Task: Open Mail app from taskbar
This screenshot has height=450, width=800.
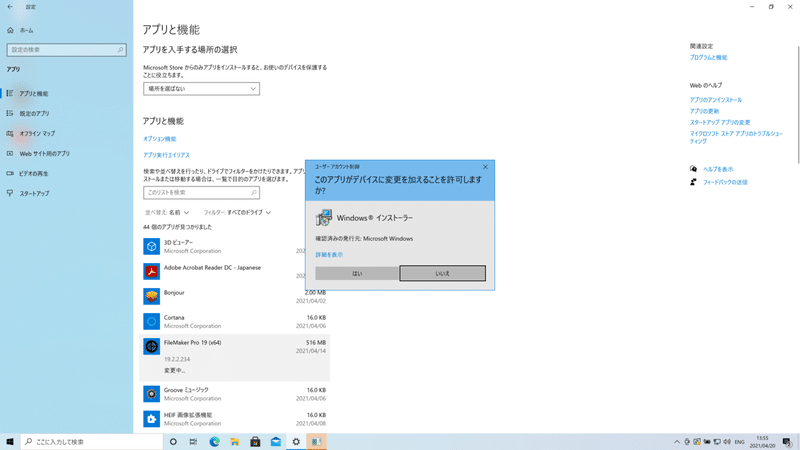Action: (276, 442)
